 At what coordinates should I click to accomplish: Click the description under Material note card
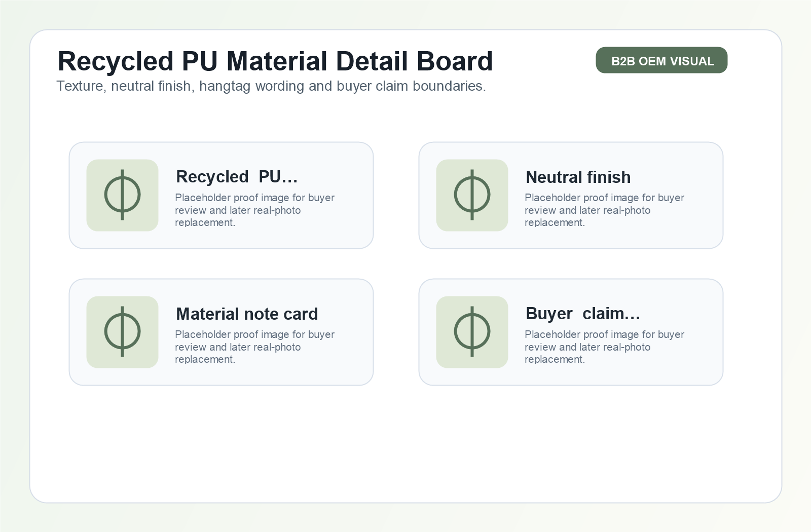click(254, 347)
